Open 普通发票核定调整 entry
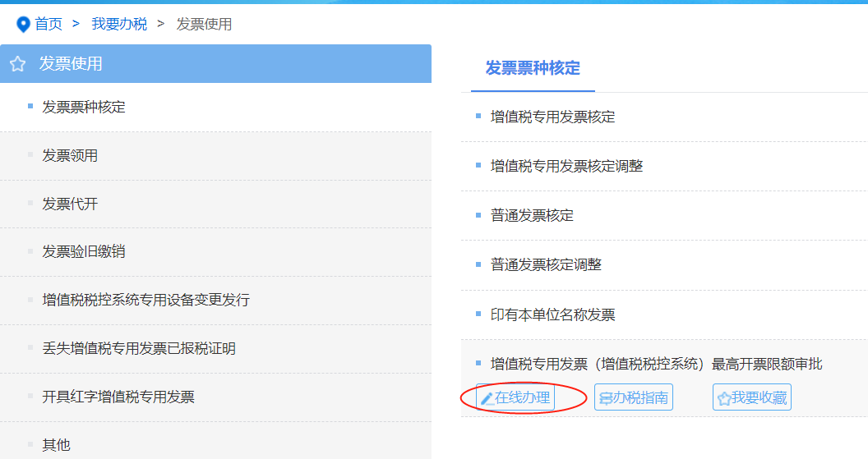 tap(546, 264)
